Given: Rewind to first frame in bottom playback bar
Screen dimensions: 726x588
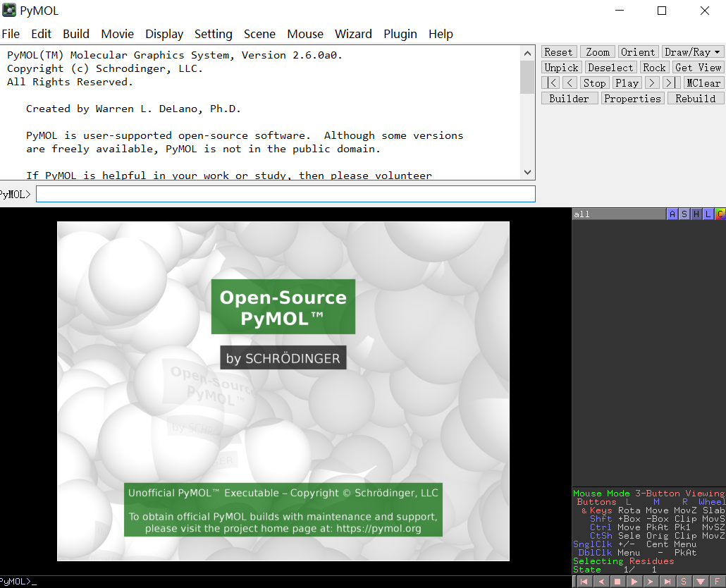Looking at the screenshot, I should 584,582.
